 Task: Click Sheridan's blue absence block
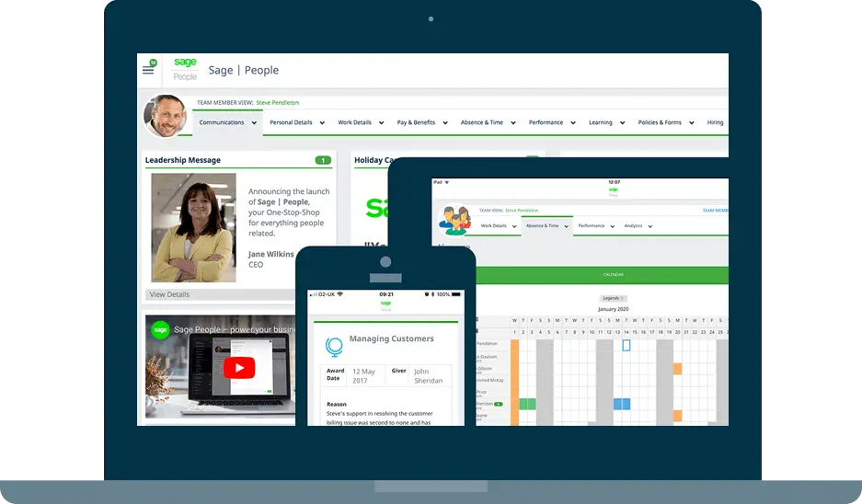click(x=622, y=404)
